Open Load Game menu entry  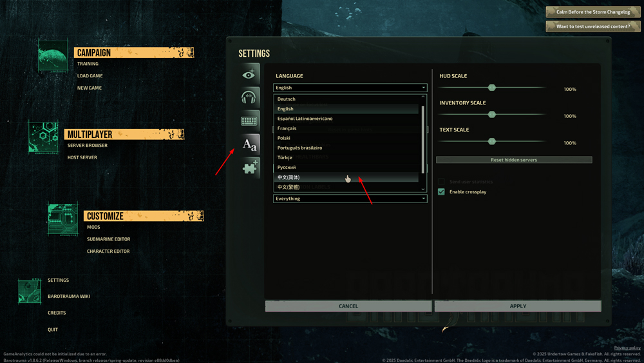pos(90,75)
